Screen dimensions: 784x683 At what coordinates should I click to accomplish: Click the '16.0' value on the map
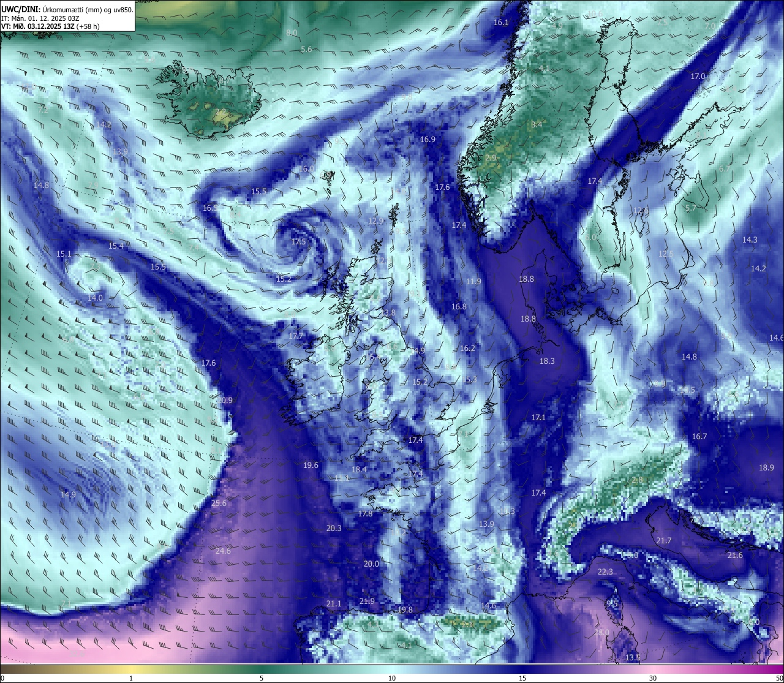click(306, 169)
